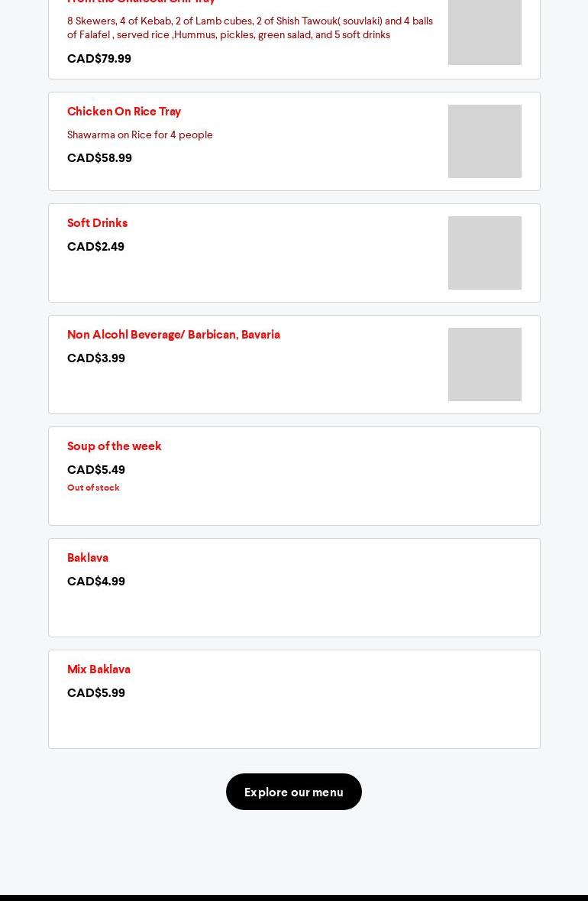
Task: Click the CAD$58.99 price
Action: (99, 158)
